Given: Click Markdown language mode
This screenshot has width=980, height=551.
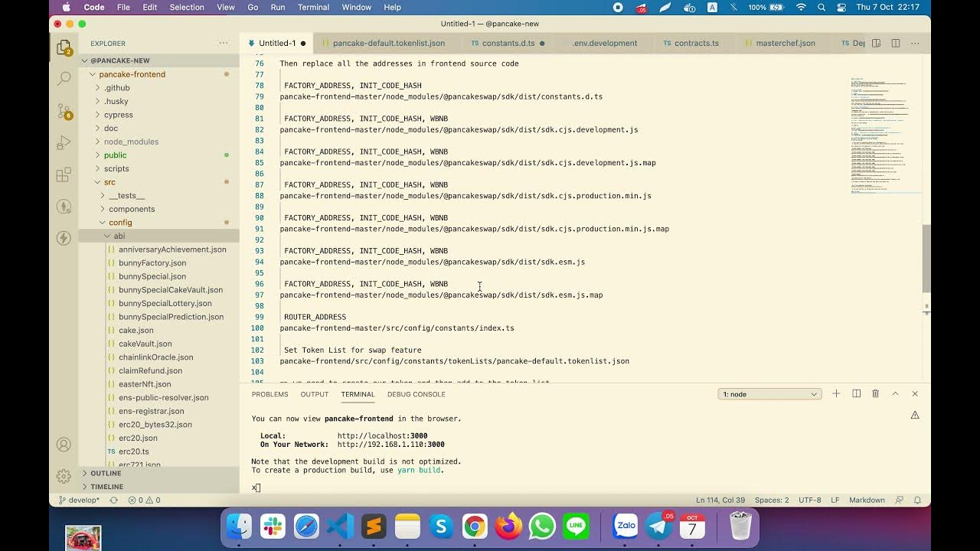Looking at the screenshot, I should [x=867, y=500].
